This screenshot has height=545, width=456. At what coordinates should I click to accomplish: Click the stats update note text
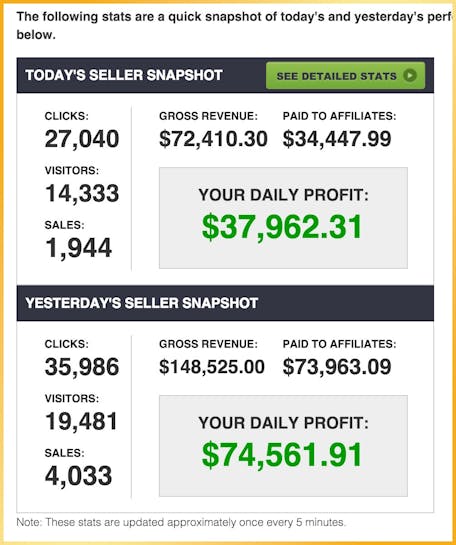click(x=181, y=522)
